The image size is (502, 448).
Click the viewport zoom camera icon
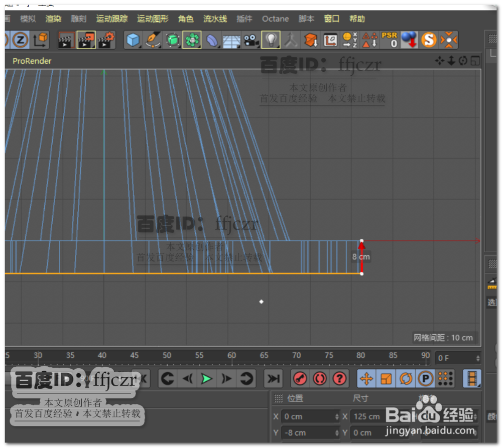point(451,61)
